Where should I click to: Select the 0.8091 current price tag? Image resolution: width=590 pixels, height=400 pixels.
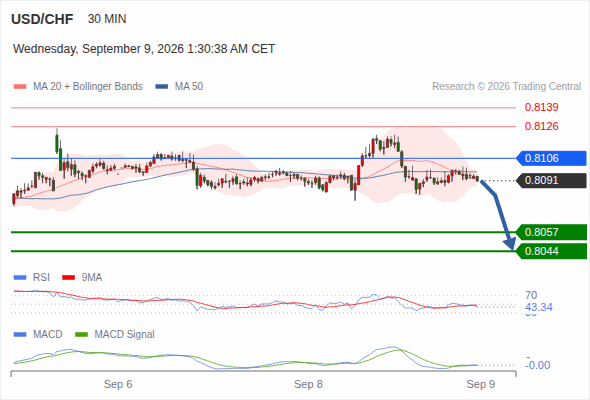pos(551,181)
